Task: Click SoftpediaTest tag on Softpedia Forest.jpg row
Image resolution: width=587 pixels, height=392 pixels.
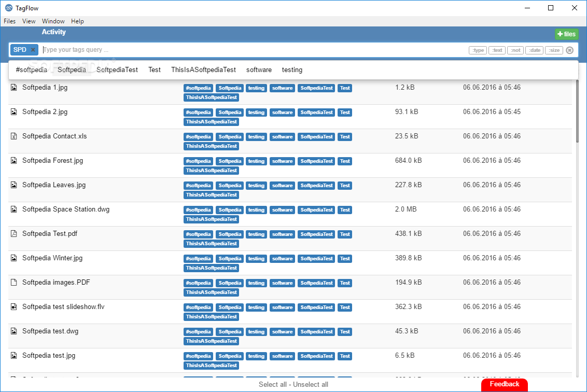Action: (316, 161)
